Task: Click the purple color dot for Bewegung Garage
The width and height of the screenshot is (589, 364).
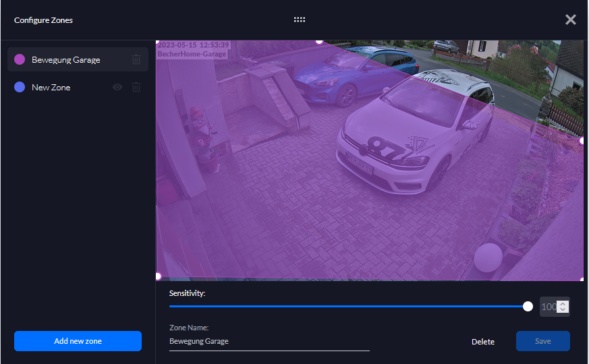Action: [x=20, y=59]
